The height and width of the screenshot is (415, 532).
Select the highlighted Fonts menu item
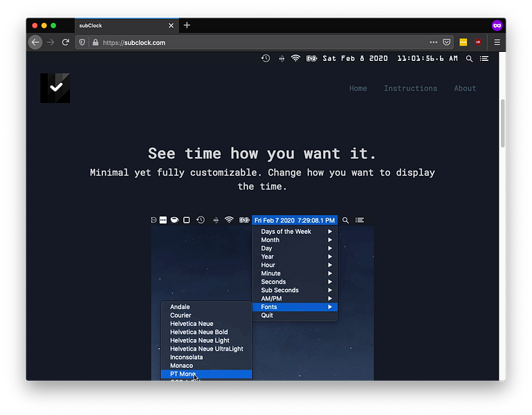295,306
